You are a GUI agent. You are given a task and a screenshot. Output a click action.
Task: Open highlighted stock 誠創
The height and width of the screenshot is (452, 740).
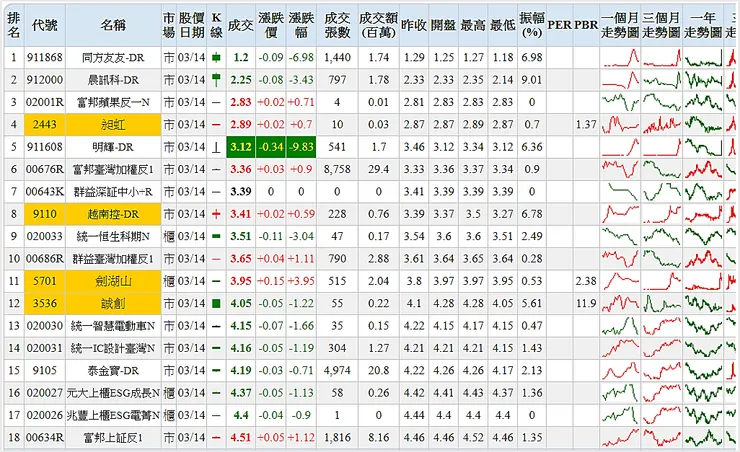113,303
